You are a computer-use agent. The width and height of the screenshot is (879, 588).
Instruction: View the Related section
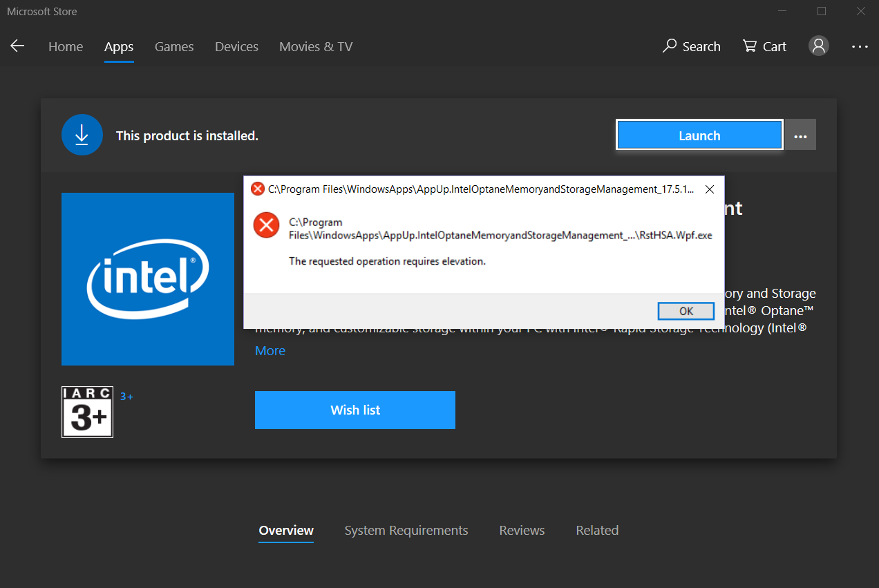pyautogui.click(x=597, y=531)
